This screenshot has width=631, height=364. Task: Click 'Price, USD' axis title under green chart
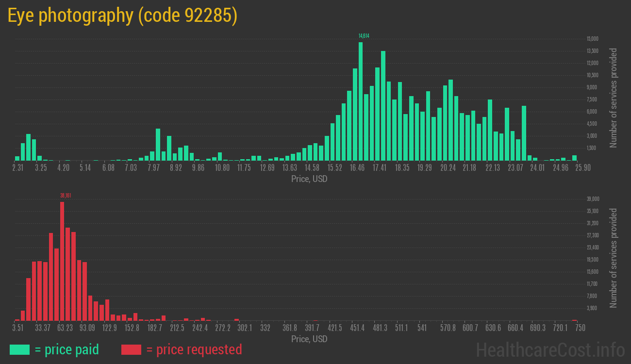pos(309,179)
